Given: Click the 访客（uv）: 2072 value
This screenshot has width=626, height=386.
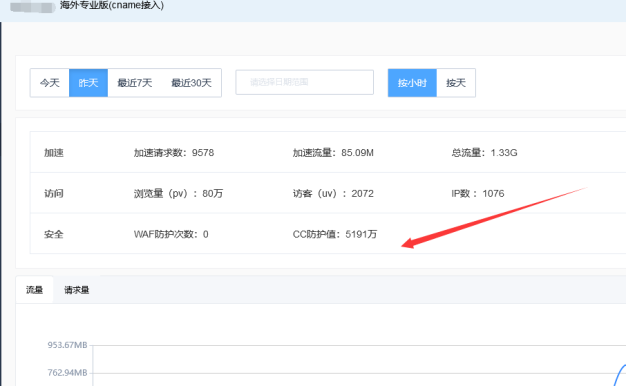Looking at the screenshot, I should [333, 194].
